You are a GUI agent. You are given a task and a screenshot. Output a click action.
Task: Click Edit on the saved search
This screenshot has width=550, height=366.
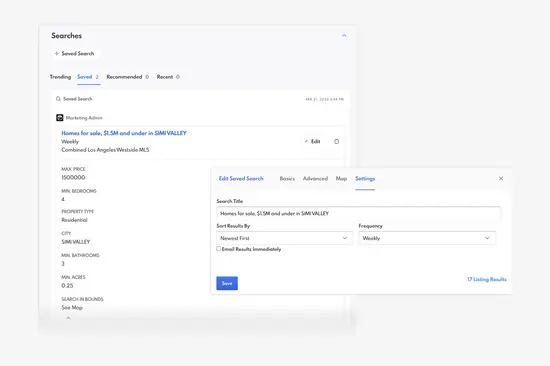point(312,141)
